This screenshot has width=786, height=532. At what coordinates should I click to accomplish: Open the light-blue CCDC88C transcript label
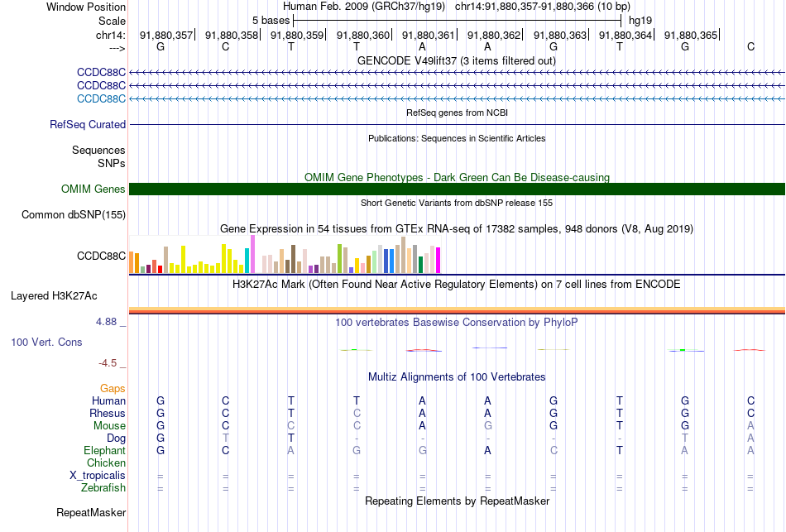click(x=101, y=98)
